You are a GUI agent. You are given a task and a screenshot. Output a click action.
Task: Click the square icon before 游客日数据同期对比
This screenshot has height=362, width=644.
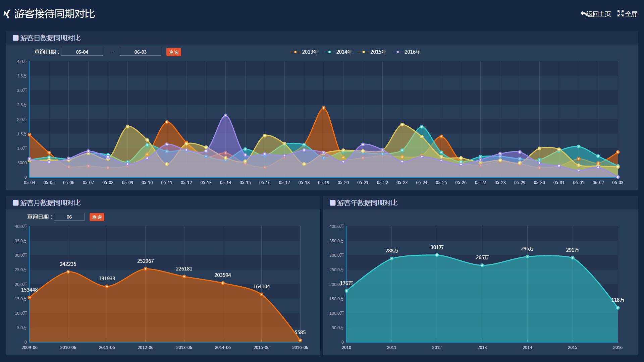click(15, 38)
